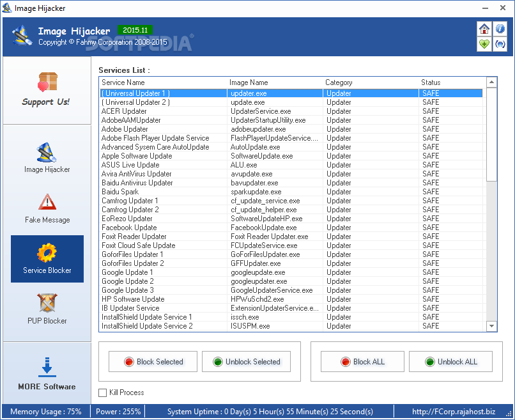Click the Image Hijacker logo in the header
Screen dimensions: 515x420
coord(22,35)
